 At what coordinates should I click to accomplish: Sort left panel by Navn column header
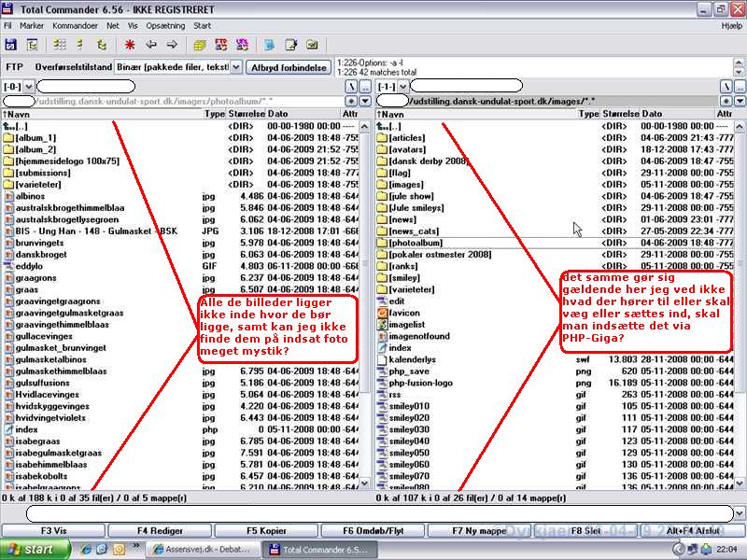(x=103, y=114)
